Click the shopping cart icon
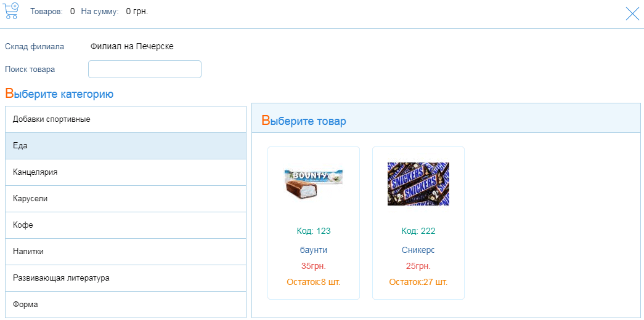Image resolution: width=644 pixels, height=320 pixels. pos(11,11)
